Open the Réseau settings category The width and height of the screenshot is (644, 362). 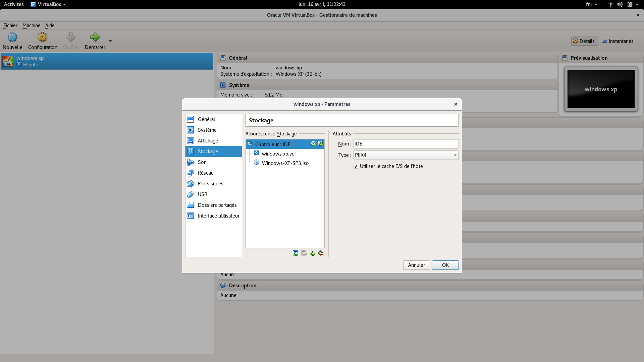pos(205,173)
